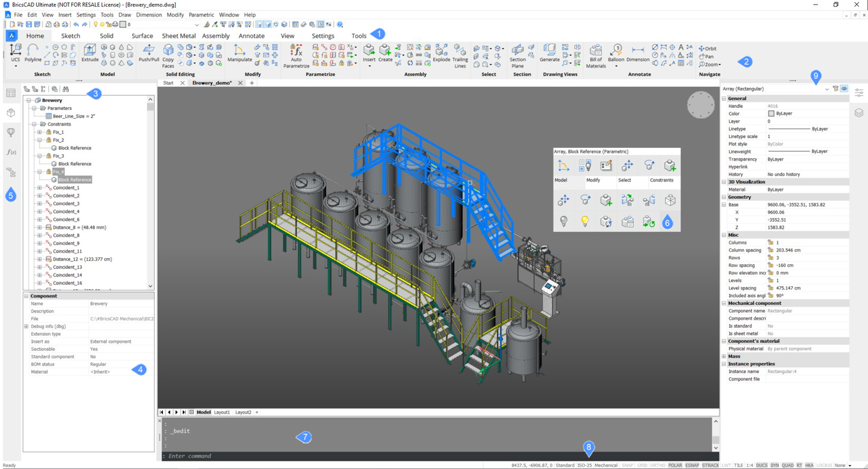This screenshot has height=469, width=868.
Task: Open the parameters f(x) side panel icon
Action: (x=10, y=152)
